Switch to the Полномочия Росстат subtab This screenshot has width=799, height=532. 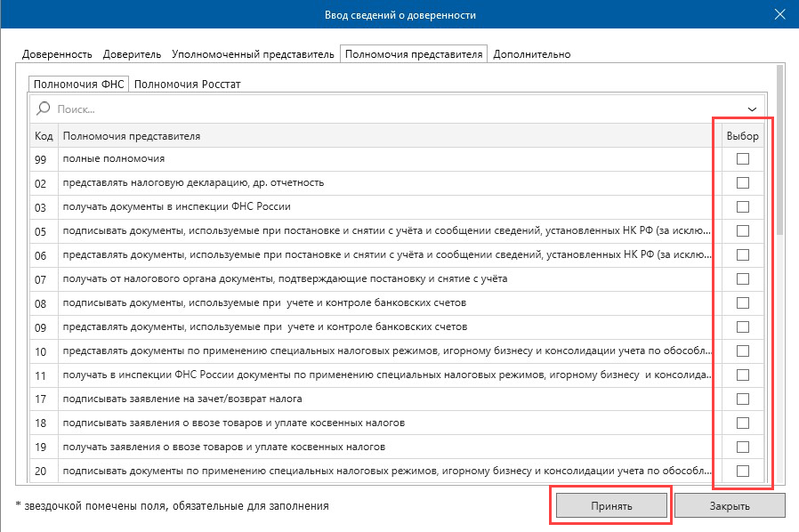click(x=187, y=85)
